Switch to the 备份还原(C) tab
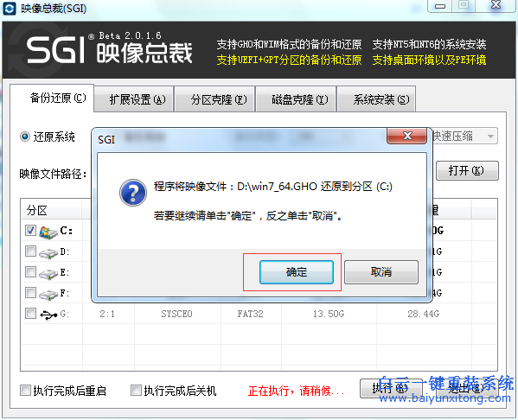The image size is (518, 420). coord(52,98)
